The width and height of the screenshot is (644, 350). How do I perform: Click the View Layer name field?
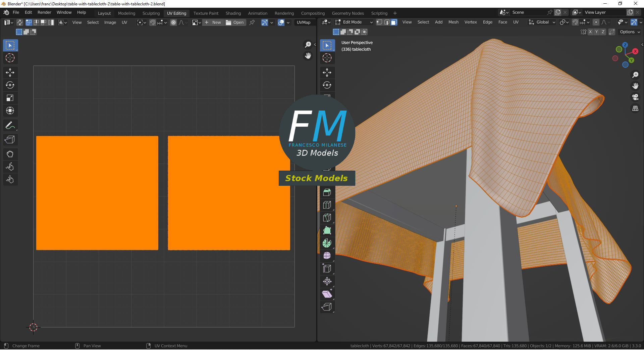pyautogui.click(x=605, y=12)
